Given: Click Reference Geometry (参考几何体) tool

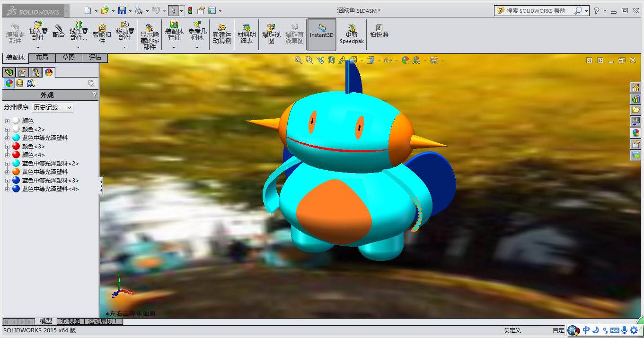Looking at the screenshot, I should point(197,31).
